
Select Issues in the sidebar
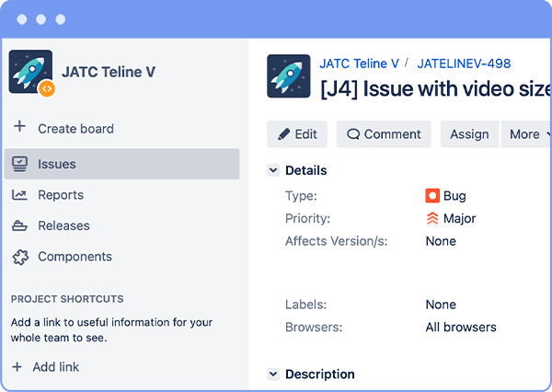pyautogui.click(x=122, y=164)
